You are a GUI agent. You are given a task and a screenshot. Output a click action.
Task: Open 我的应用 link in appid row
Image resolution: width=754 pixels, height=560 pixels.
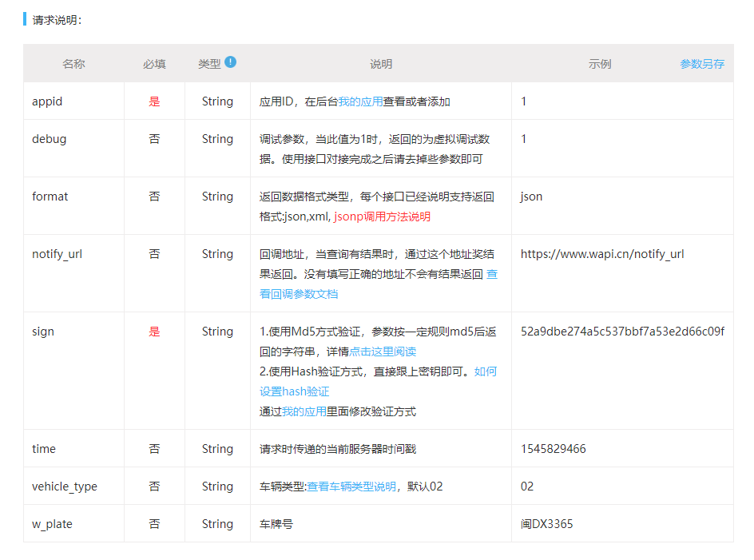click(x=360, y=101)
